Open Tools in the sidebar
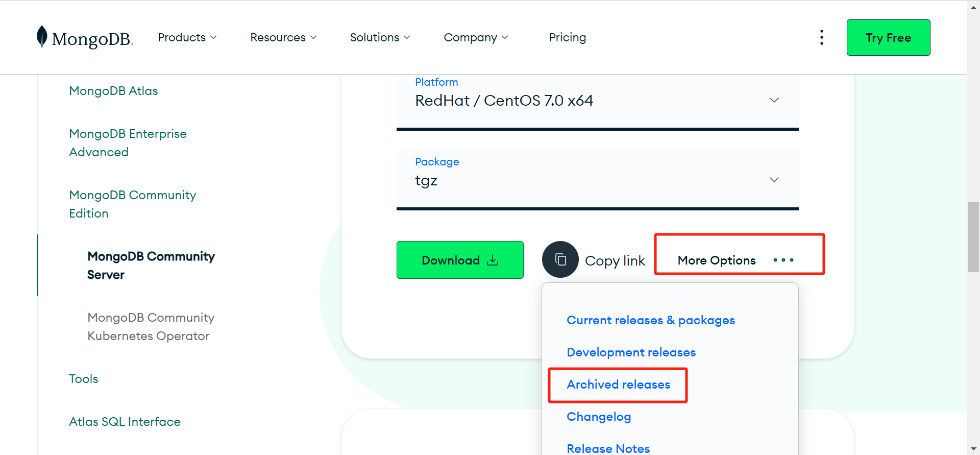 pyautogui.click(x=83, y=379)
